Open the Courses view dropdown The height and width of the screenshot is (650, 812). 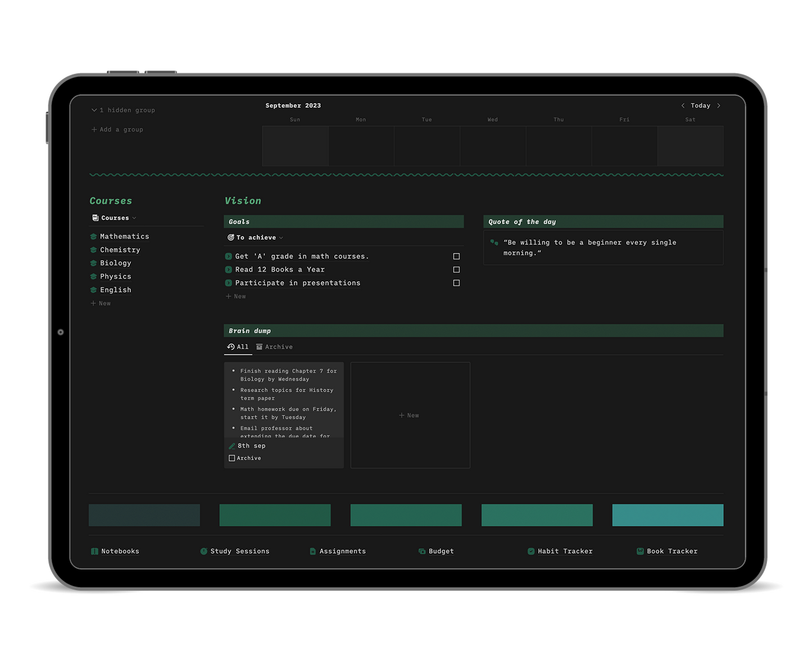[115, 218]
